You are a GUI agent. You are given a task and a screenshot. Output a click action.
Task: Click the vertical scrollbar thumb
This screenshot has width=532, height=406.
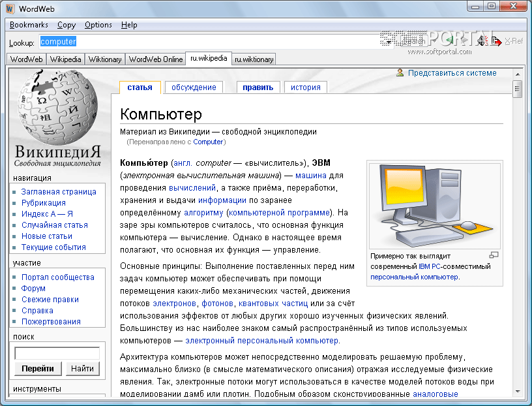coord(517,89)
